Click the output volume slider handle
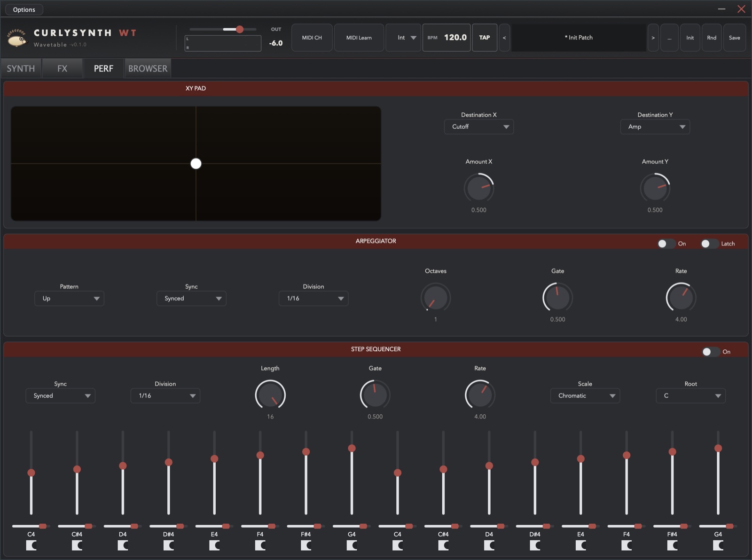 click(x=240, y=29)
